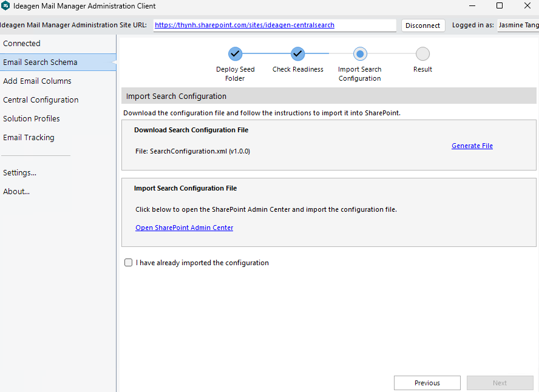The image size is (539, 392).
Task: Select the Import Search Configuration step circle
Action: (360, 54)
